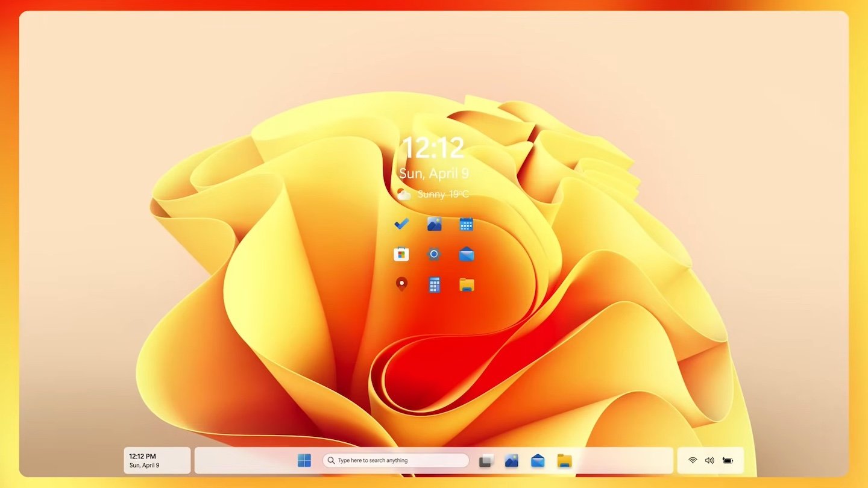This screenshot has height=488, width=868.
Task: Open File Explorer folder on desktop grid
Action: pos(467,284)
